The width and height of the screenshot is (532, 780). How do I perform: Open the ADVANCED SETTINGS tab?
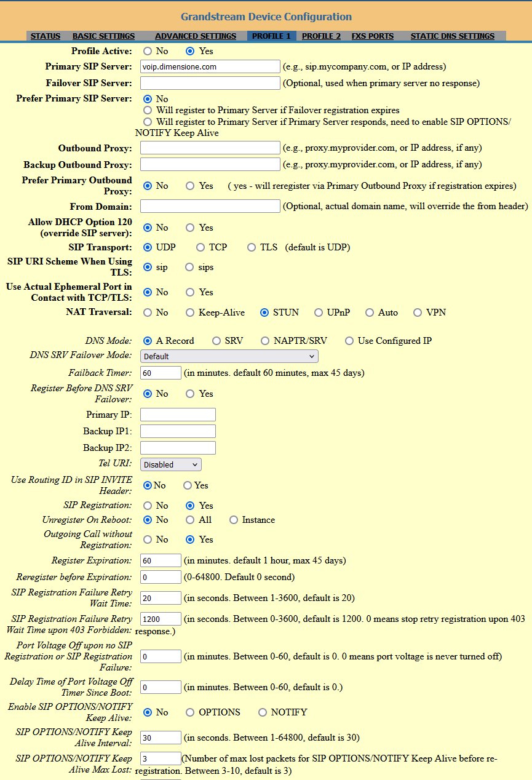(x=196, y=36)
